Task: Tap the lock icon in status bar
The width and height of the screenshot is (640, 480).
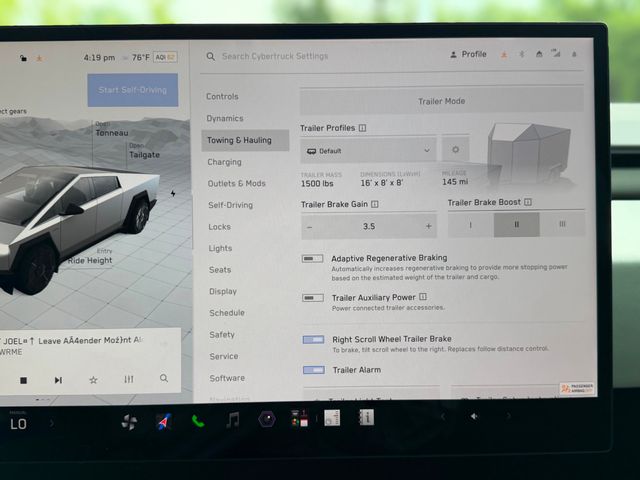Action: pos(23,58)
